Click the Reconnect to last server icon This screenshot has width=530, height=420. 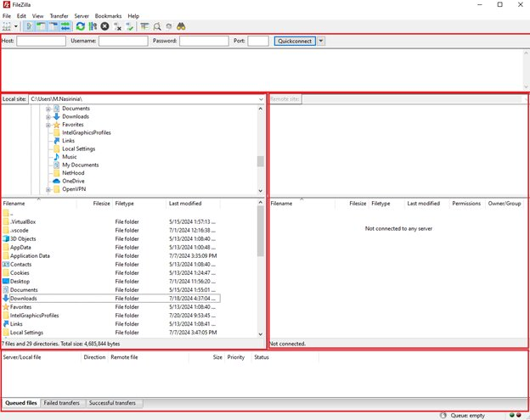pos(129,26)
